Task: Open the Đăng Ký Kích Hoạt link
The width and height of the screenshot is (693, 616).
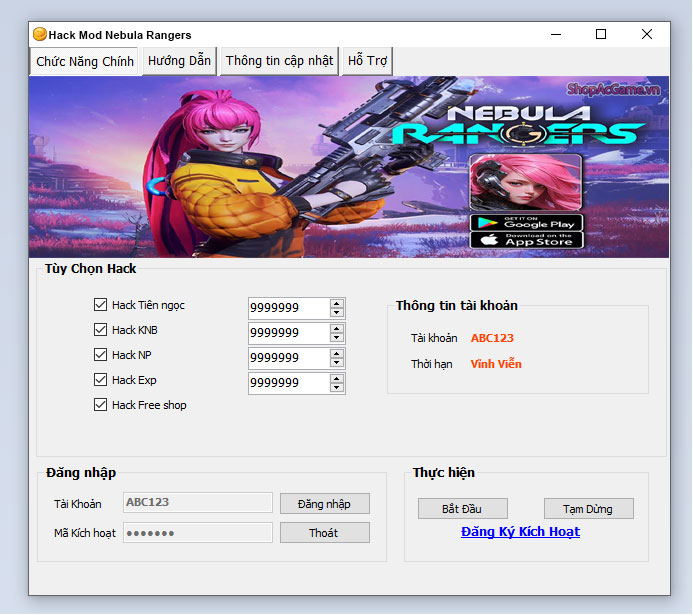Action: coord(520,532)
